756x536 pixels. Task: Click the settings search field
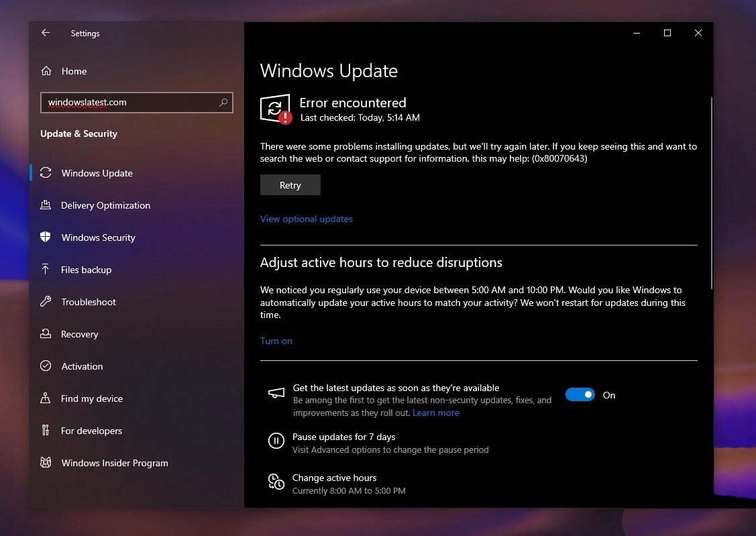[137, 102]
